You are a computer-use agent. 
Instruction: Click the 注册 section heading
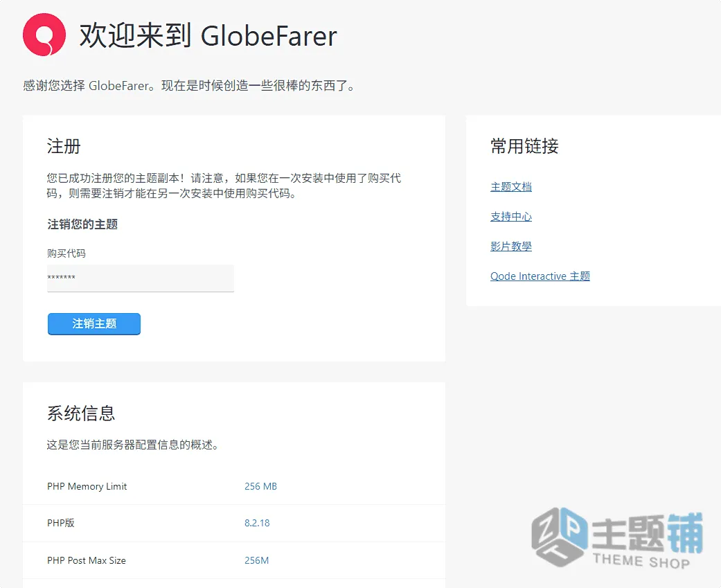[x=64, y=146]
